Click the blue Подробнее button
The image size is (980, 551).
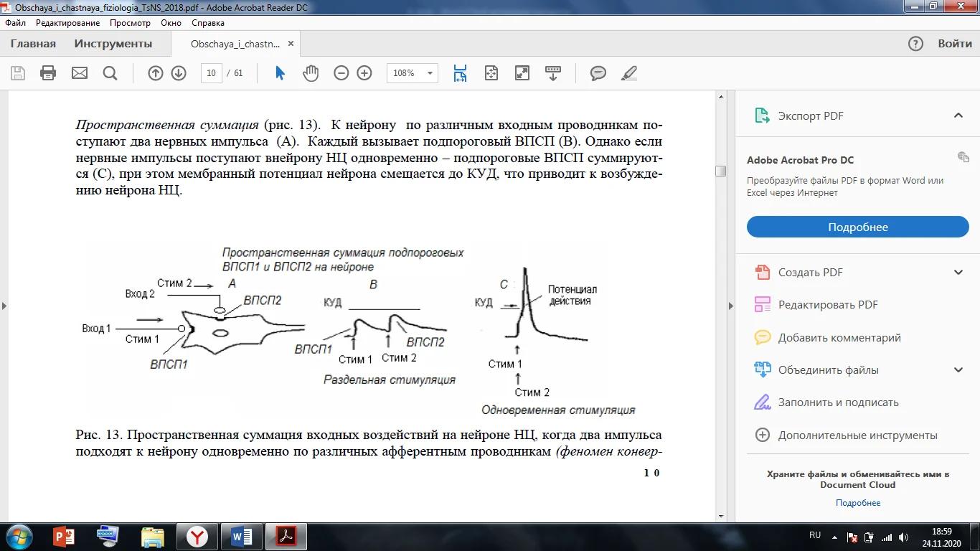(x=858, y=227)
